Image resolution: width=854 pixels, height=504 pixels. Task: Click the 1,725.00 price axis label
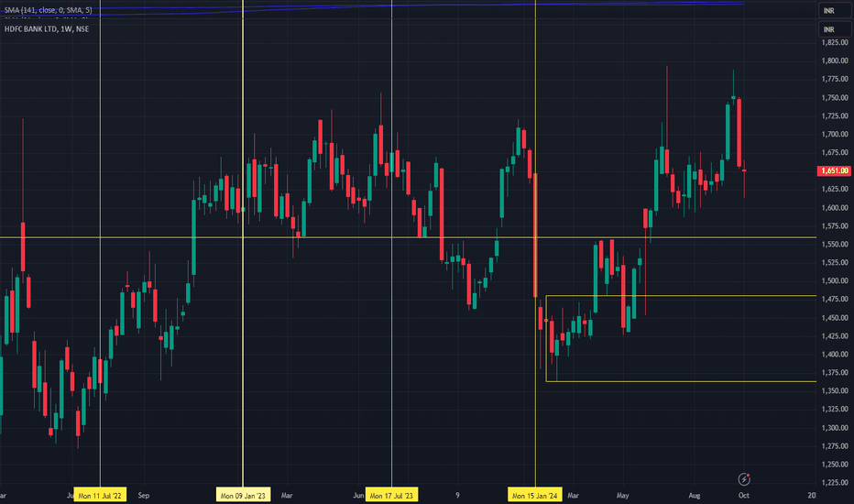tap(835, 115)
